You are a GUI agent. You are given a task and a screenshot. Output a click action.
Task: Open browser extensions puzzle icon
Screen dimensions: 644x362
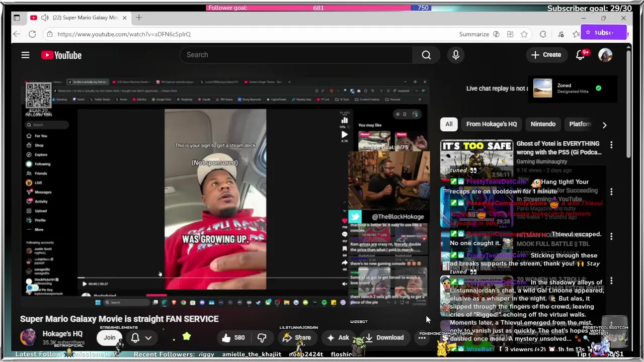[543, 34]
